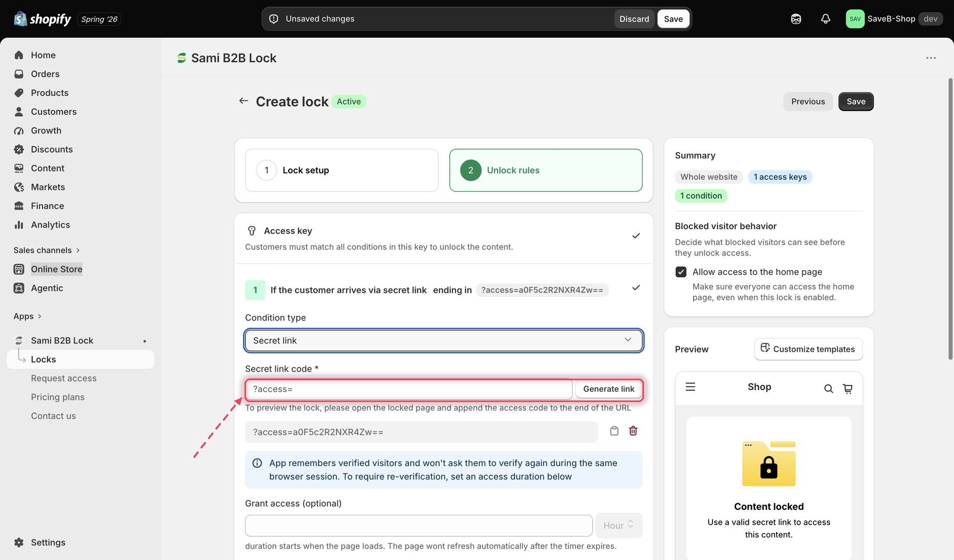Click the Previous button
The height and width of the screenshot is (560, 954).
pos(808,101)
